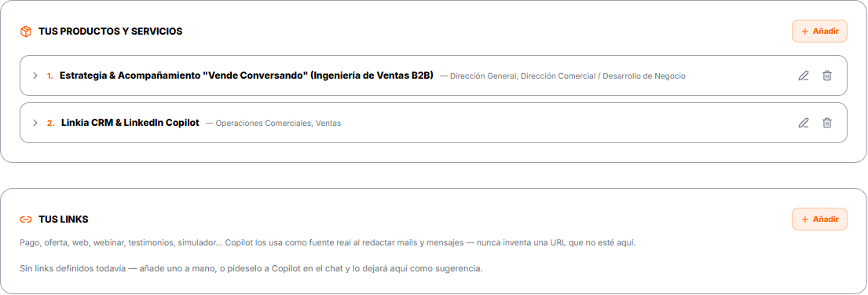Click the Operaciones Comerciales, Ventas subtitle

[x=273, y=123]
